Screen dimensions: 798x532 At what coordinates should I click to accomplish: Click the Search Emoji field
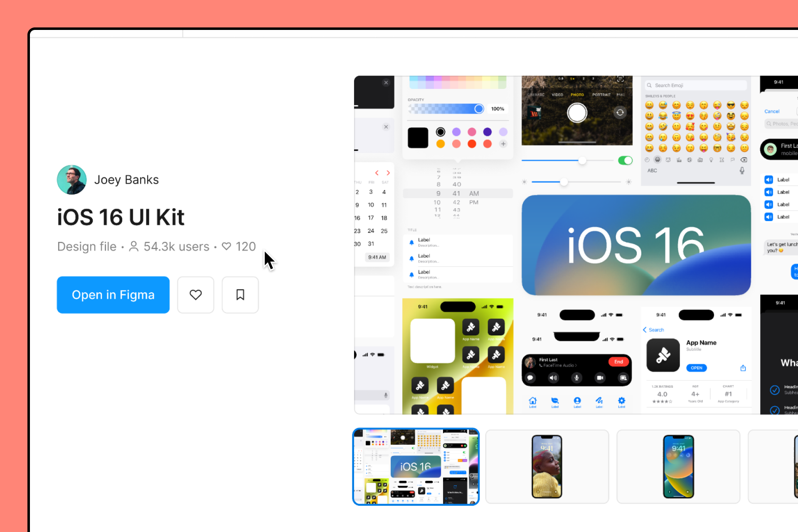696,85
